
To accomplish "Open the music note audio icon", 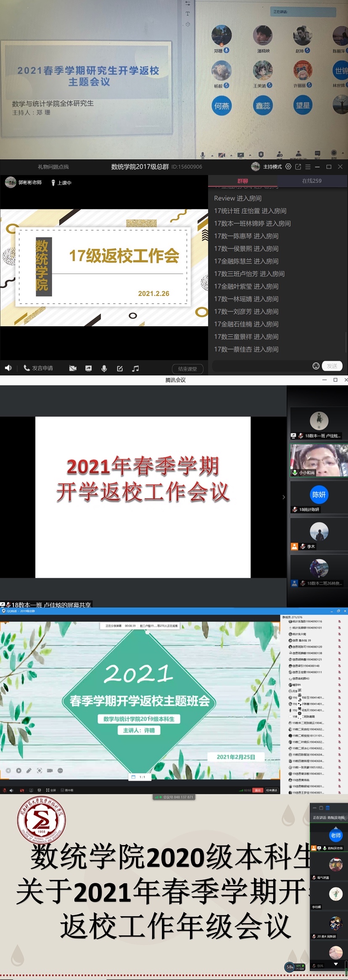I will (135, 368).
